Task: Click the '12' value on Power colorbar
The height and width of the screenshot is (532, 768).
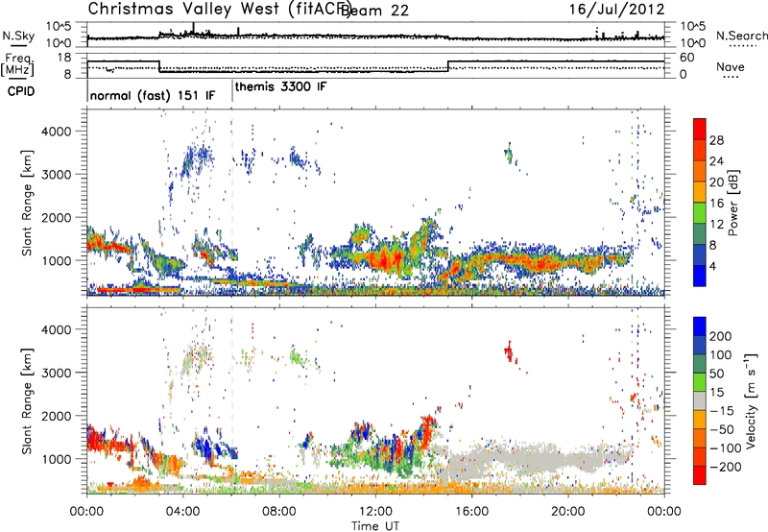Action: tap(716, 225)
